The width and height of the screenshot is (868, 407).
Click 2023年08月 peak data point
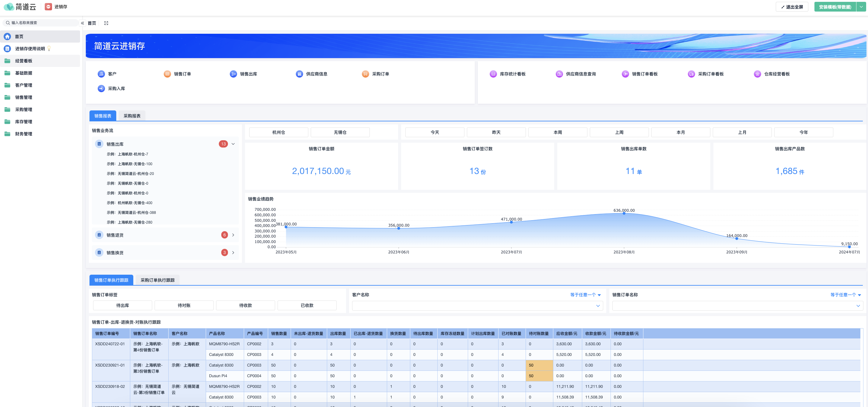coord(624,214)
